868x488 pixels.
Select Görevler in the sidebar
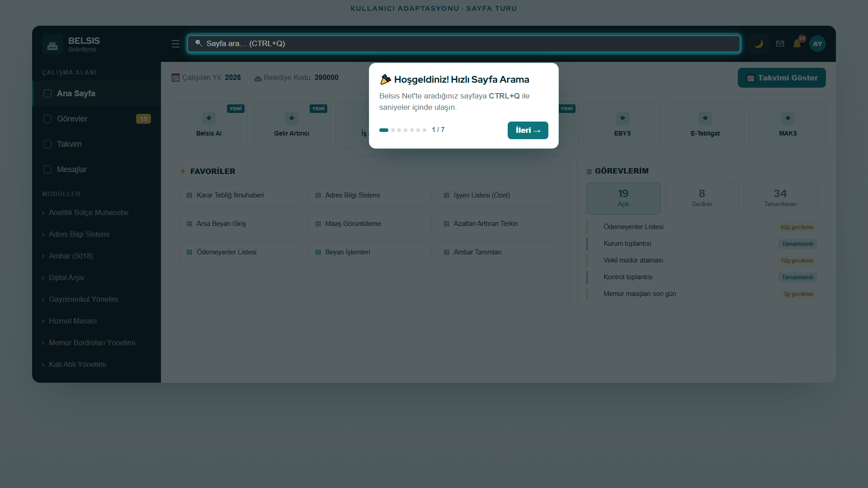pyautogui.click(x=96, y=119)
